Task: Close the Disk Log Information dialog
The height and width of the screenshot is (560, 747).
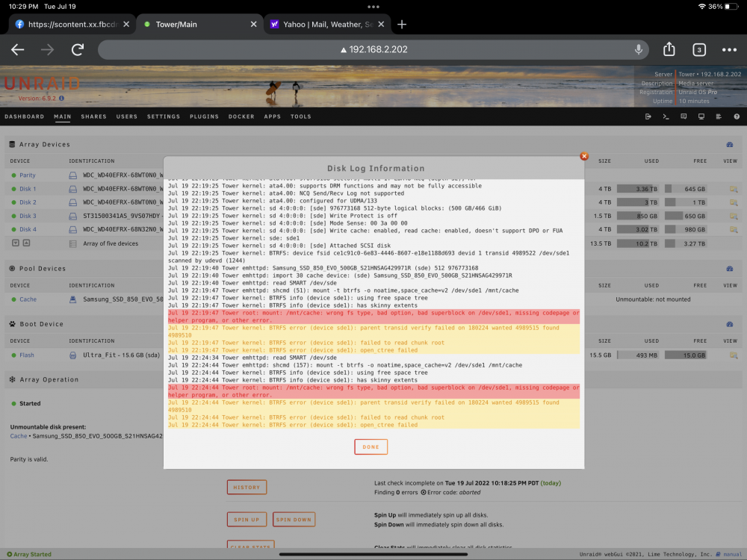Action: pos(584,156)
